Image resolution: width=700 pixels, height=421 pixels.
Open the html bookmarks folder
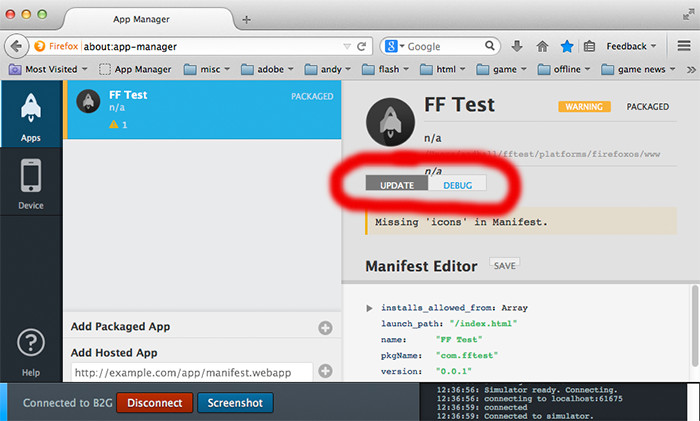(442, 69)
